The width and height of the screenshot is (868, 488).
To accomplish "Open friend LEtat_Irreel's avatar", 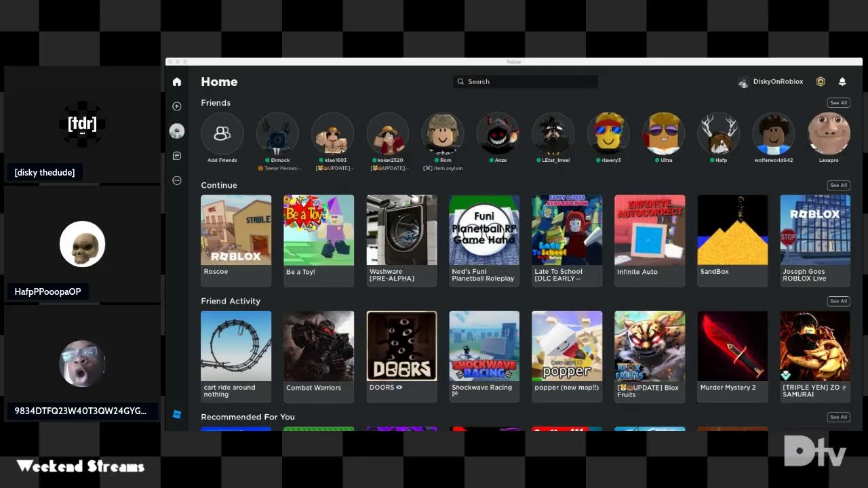I will [x=553, y=134].
